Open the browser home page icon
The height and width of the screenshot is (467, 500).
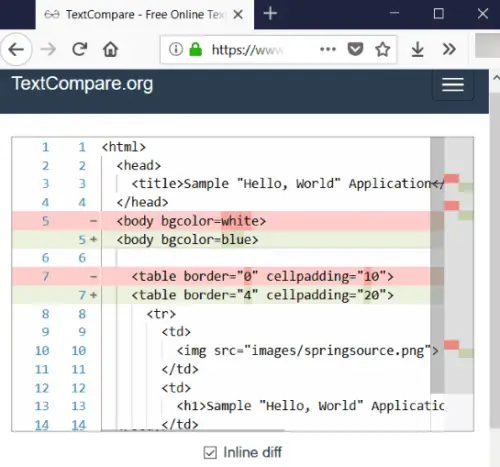(110, 49)
